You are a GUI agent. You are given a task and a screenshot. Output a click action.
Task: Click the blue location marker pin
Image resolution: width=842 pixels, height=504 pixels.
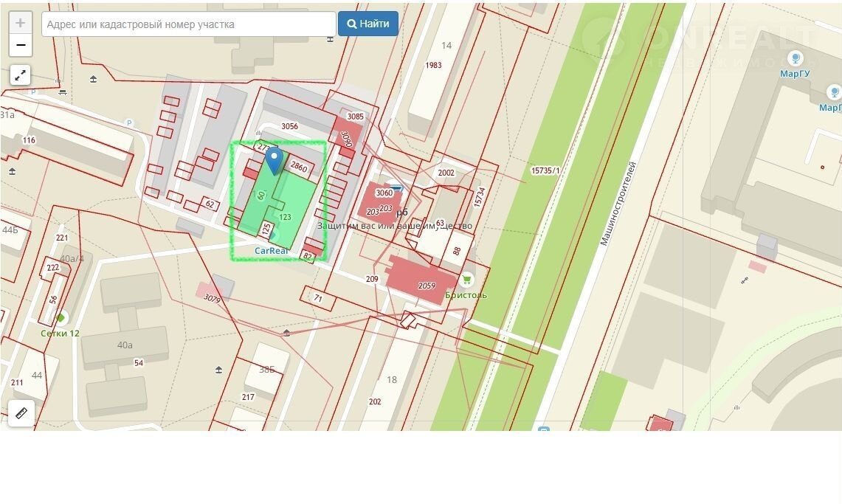[274, 159]
